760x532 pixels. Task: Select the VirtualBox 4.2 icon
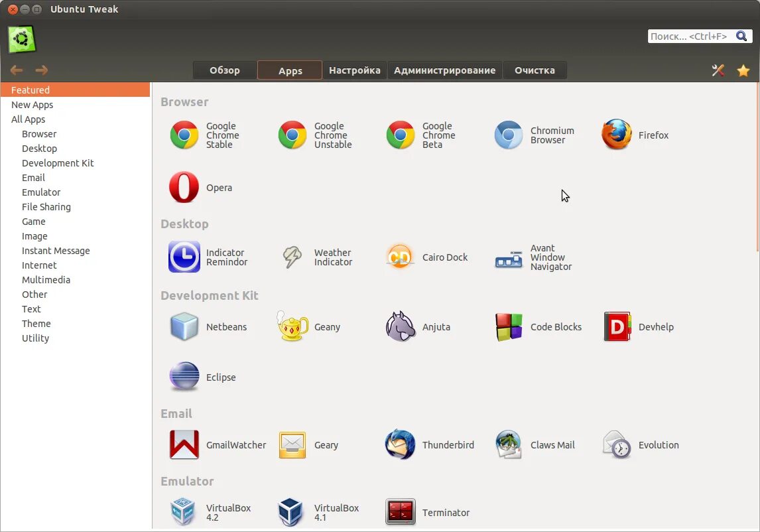(x=183, y=511)
